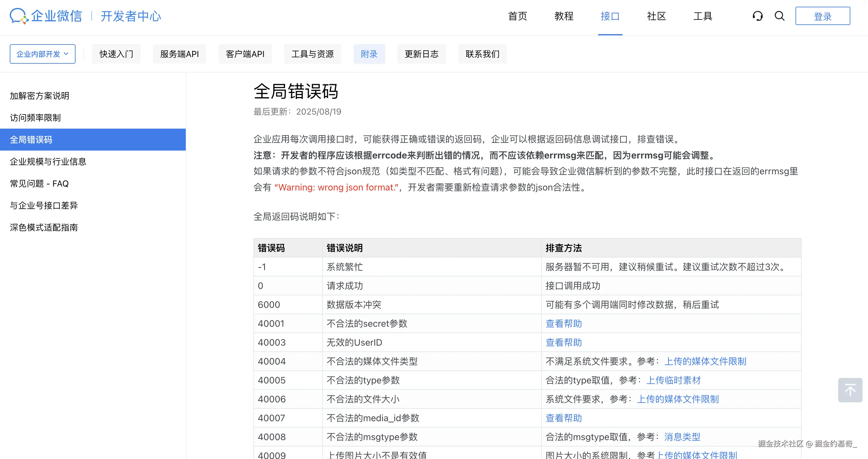The width and height of the screenshot is (868, 459).
Task: Open 加解密方案说明 in the sidebar
Action: point(39,96)
